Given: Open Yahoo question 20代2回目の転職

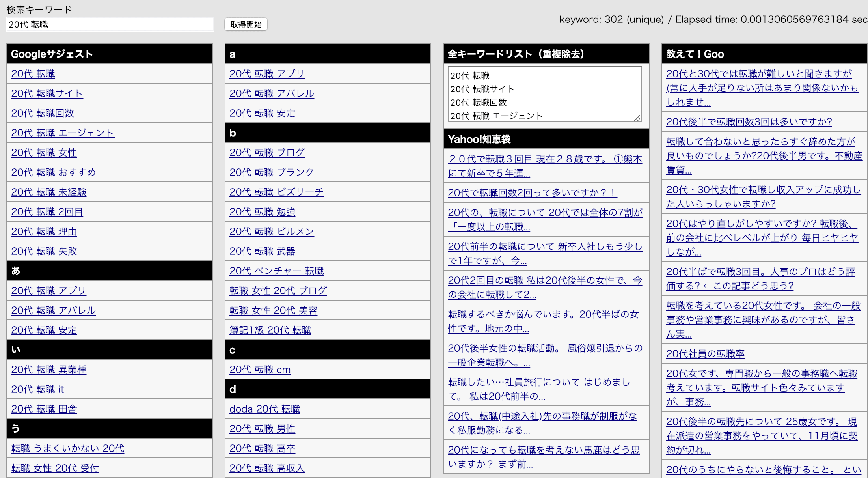Looking at the screenshot, I should pyautogui.click(x=545, y=288).
